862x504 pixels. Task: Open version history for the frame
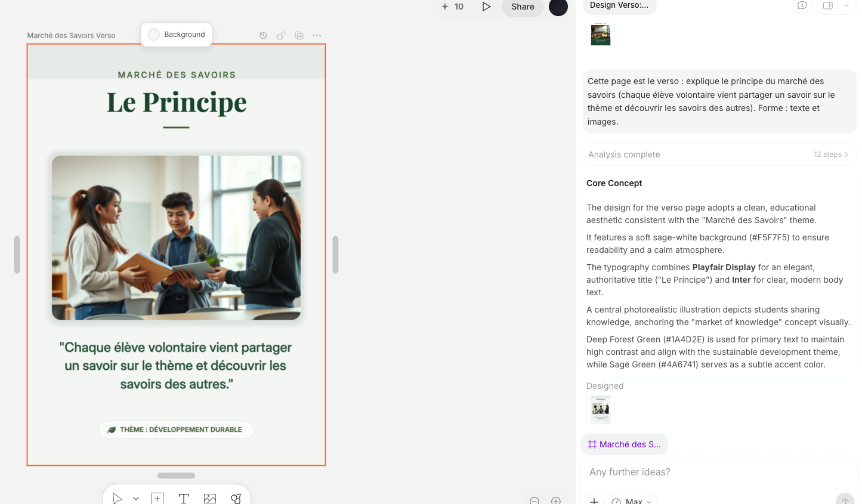pyautogui.click(x=263, y=36)
